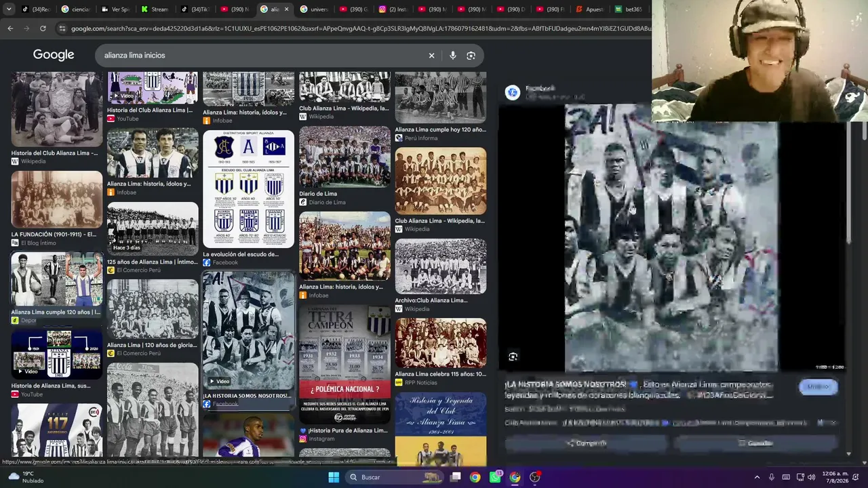The image size is (868, 488).
Task: Open 'LA FUNDACIÓN (1901-1911)' sepia image result
Action: (x=57, y=199)
